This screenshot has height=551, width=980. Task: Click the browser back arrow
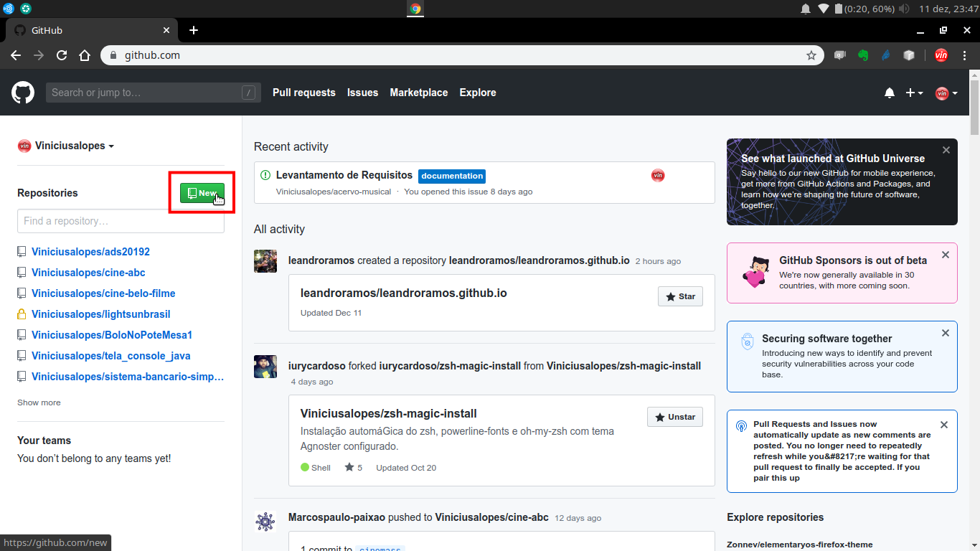point(16,55)
